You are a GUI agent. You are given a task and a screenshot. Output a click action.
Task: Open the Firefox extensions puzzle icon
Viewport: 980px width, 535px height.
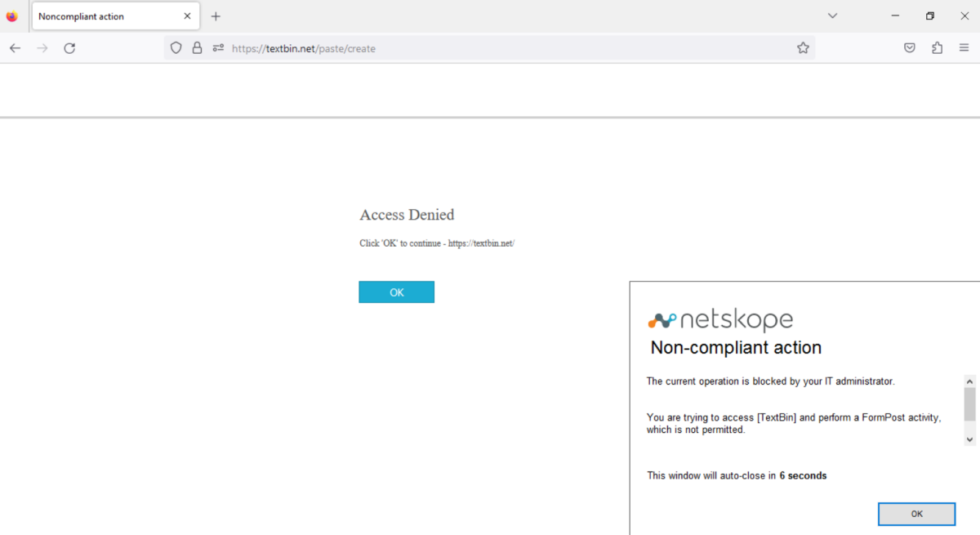point(937,47)
